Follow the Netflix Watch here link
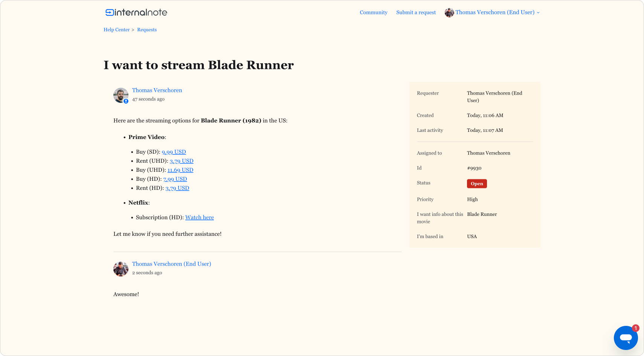Image resolution: width=644 pixels, height=356 pixels. click(200, 217)
